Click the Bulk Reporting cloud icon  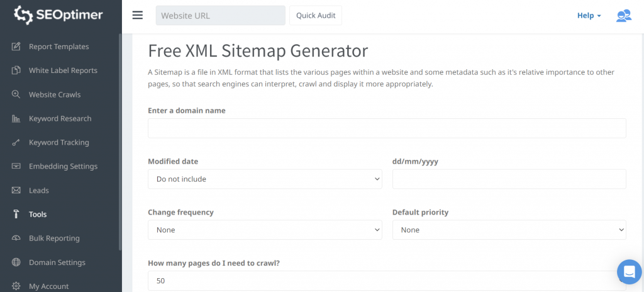tap(16, 239)
